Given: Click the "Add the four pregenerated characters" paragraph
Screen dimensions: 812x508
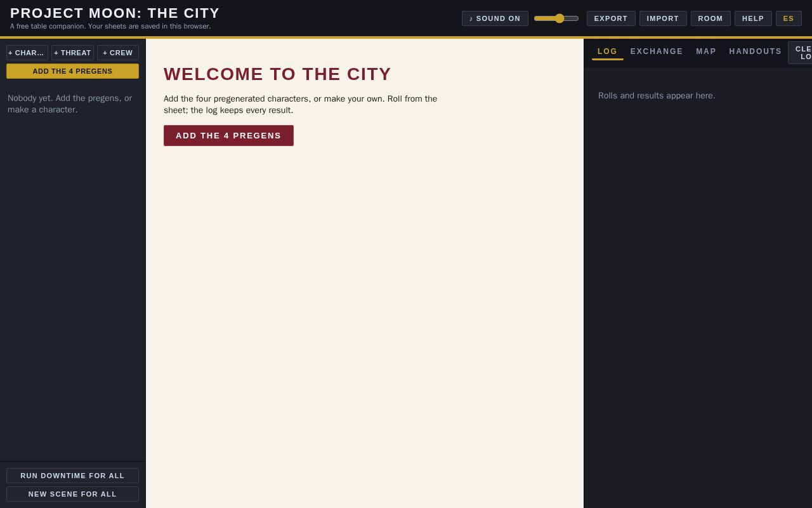Looking at the screenshot, I should coord(300,105).
